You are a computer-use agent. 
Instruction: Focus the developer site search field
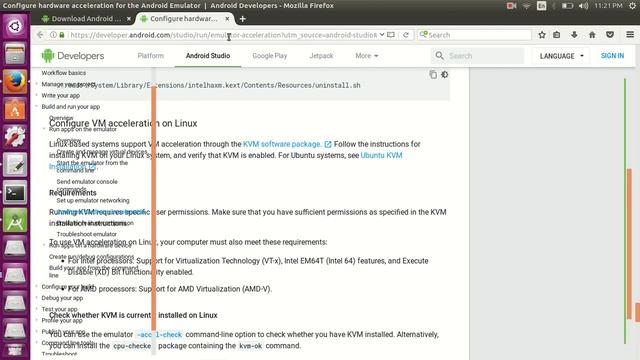pyautogui.click(x=484, y=56)
